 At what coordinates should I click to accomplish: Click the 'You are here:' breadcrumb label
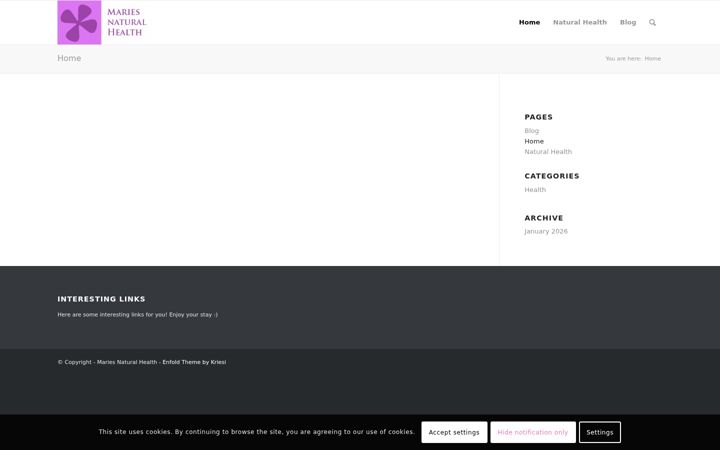tap(624, 59)
